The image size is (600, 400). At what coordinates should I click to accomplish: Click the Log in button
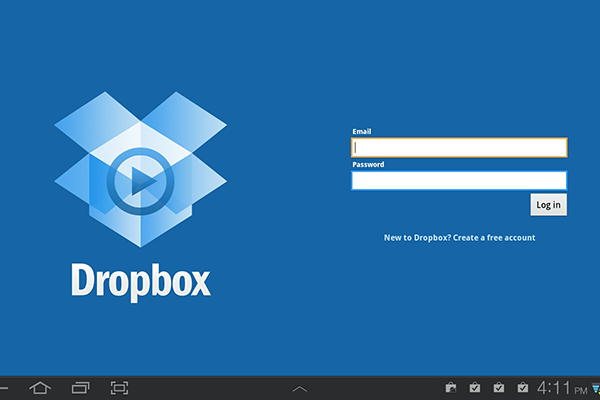[548, 205]
